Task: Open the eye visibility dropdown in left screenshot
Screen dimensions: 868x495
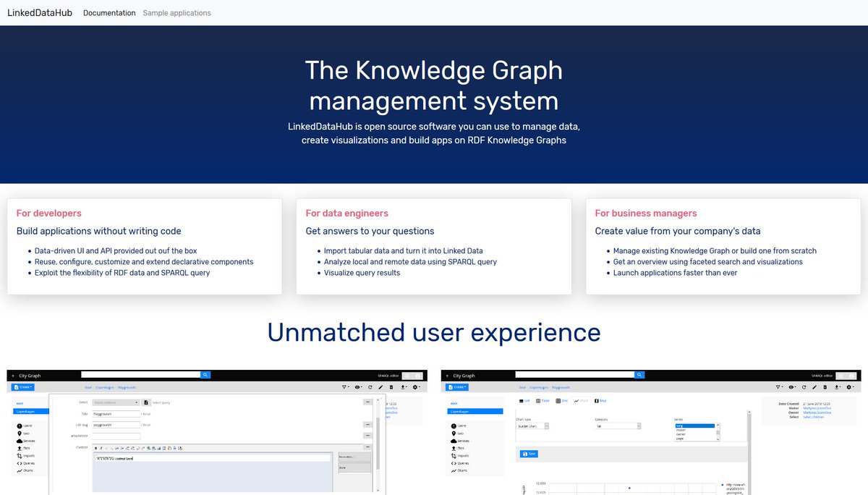Action: pyautogui.click(x=359, y=387)
